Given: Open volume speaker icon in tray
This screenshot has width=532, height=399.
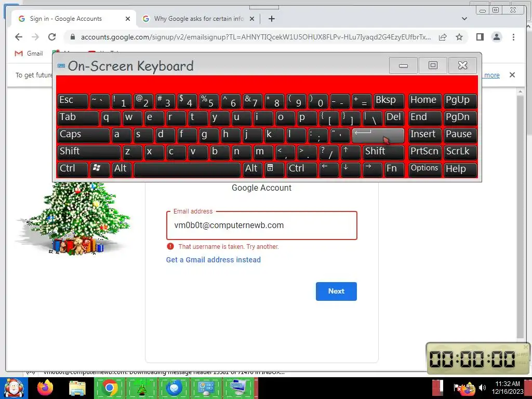Looking at the screenshot, I should (x=483, y=387).
